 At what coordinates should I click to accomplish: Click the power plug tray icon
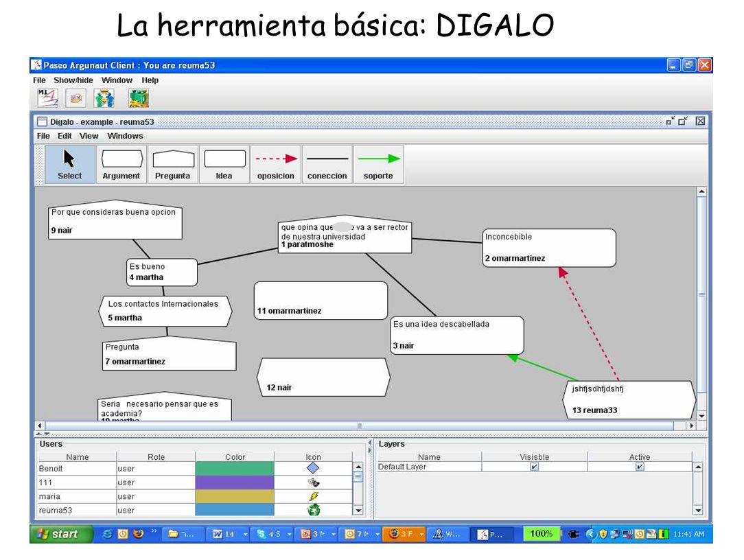pos(574,534)
